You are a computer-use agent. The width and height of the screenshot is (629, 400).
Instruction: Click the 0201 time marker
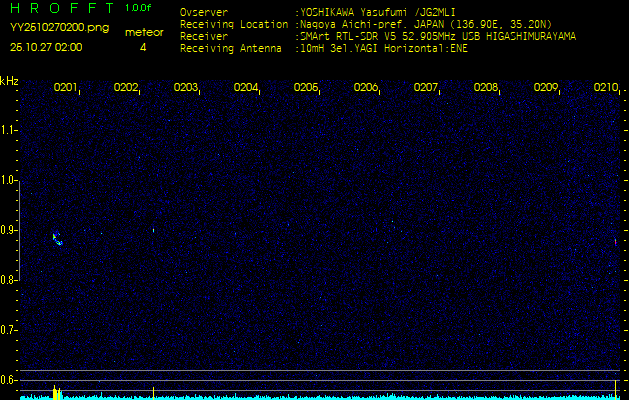65,87
